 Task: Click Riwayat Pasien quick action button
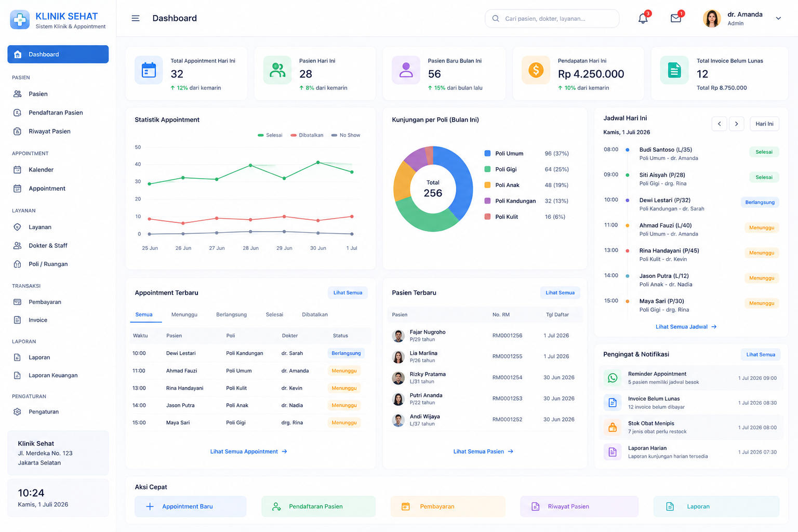point(579,507)
